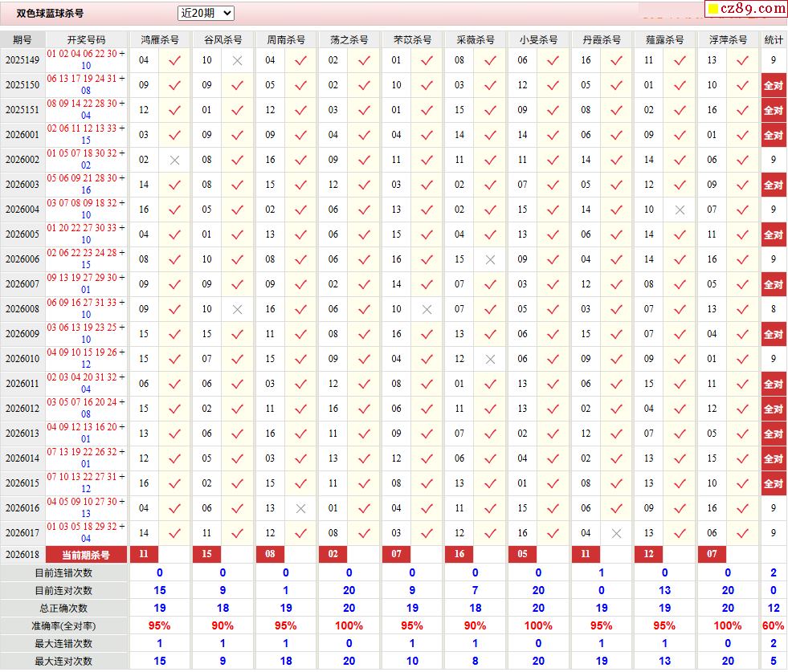Click the red 当前期杀号 label
The width and height of the screenshot is (788, 672).
86,554
